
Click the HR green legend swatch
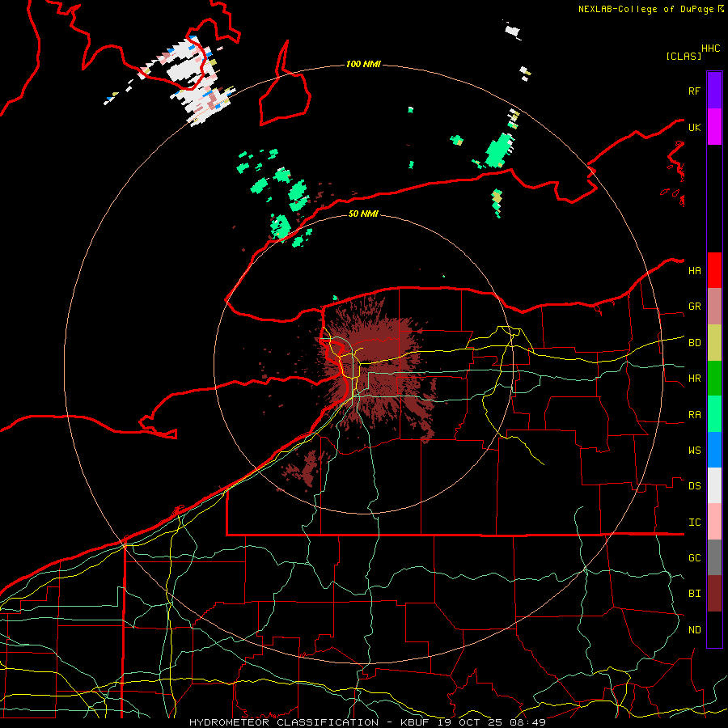[x=714, y=379]
